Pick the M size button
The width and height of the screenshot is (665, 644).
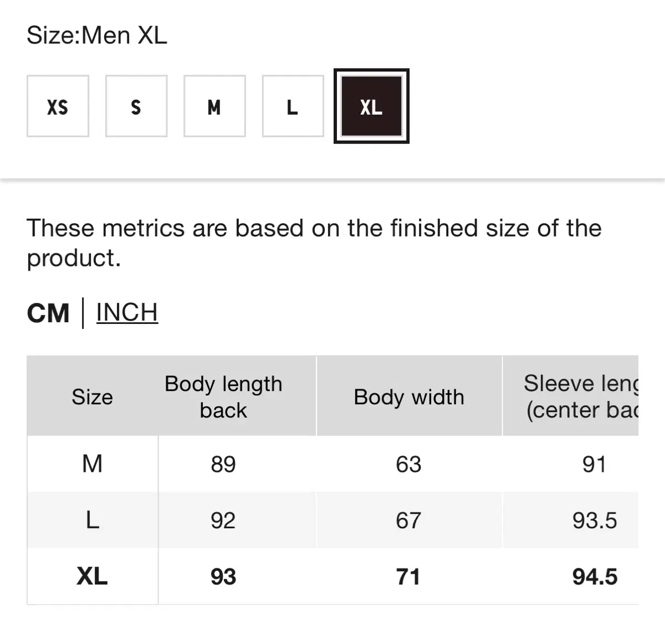click(x=214, y=106)
